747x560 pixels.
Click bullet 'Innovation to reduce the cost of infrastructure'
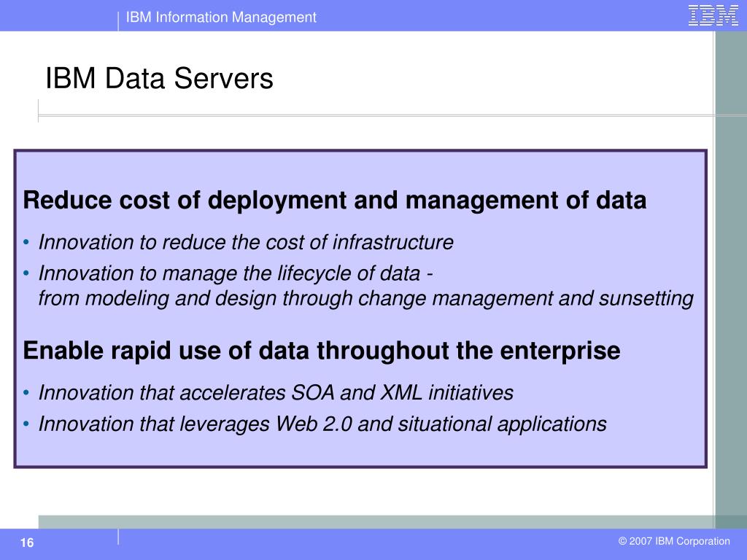pos(246,242)
